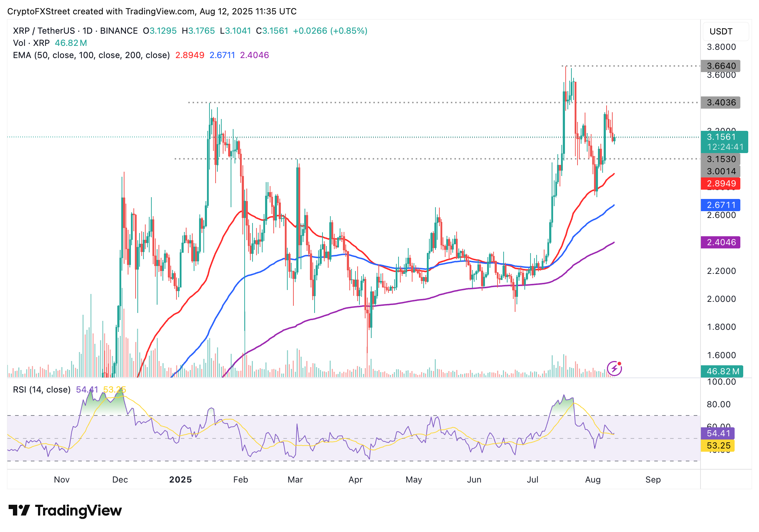
Task: Select the EMA indicator legend text
Action: tap(91, 55)
